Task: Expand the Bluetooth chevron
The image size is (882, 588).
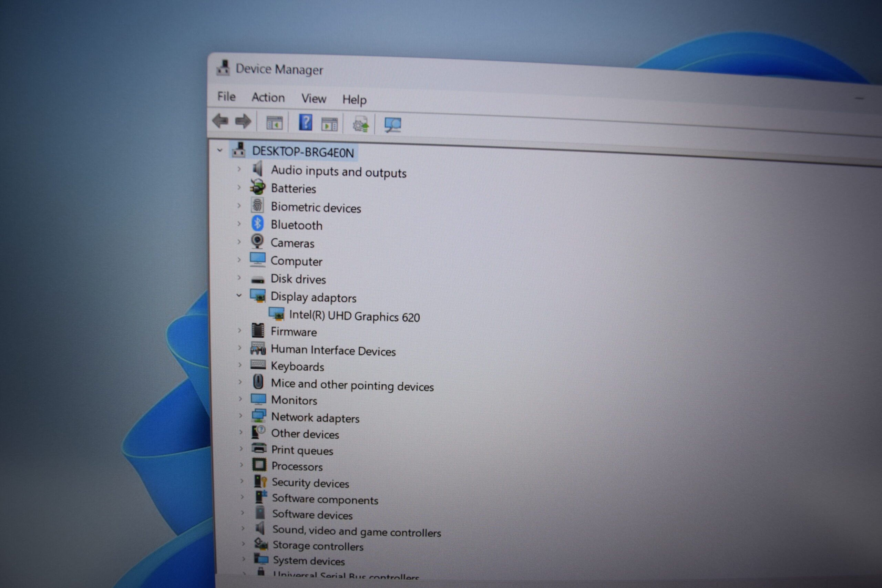Action: point(239,224)
